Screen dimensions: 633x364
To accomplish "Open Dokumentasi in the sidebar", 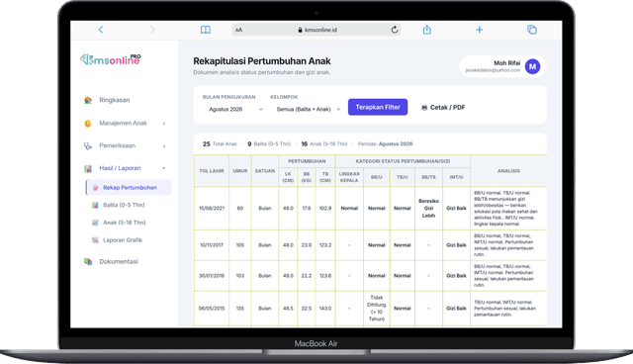I will 119,261.
